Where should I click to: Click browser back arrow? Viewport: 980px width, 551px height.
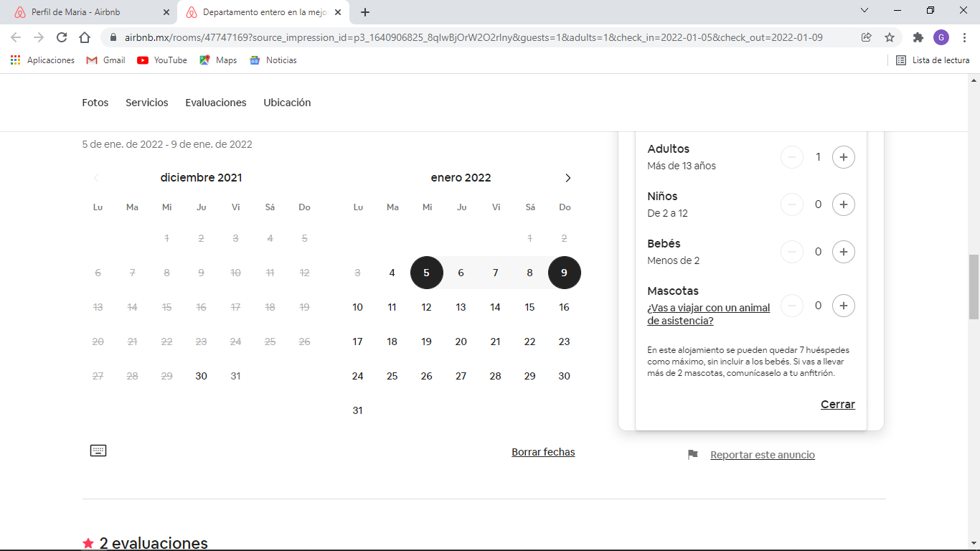point(16,37)
